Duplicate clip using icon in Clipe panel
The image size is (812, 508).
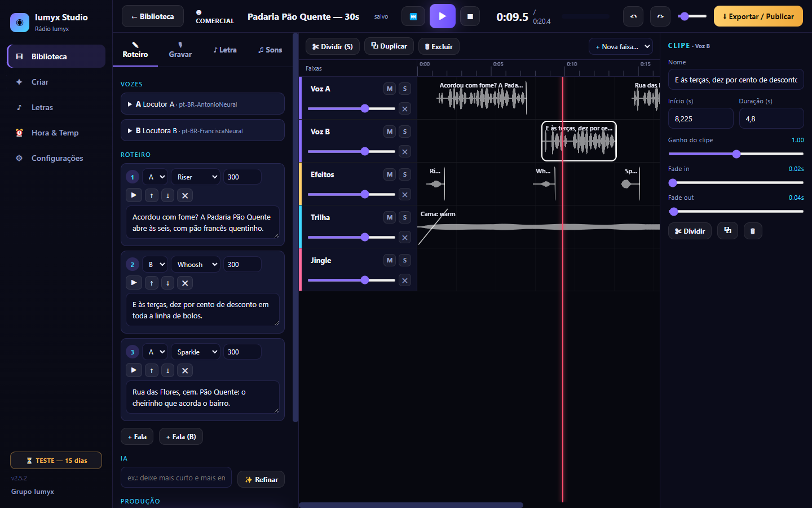click(727, 231)
